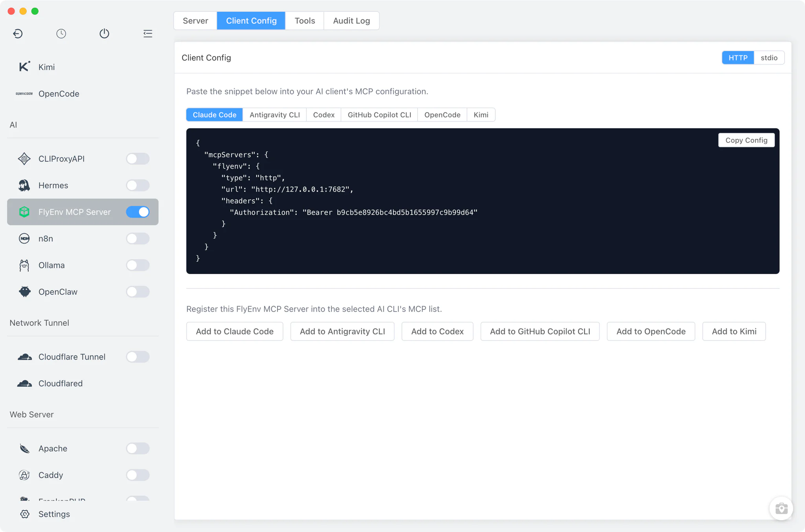The height and width of the screenshot is (532, 805).
Task: Open the history clock icon
Action: (x=61, y=33)
